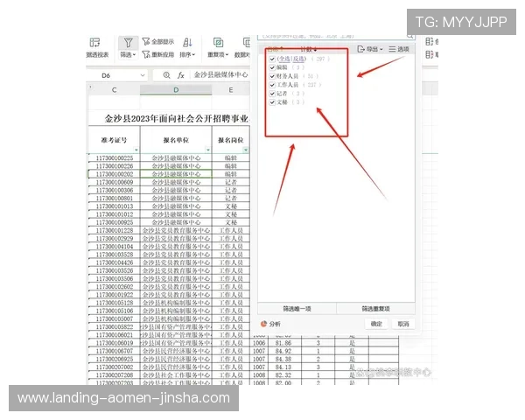Select cell 117300207208
The width and height of the screenshot is (525, 420).
click(114, 375)
